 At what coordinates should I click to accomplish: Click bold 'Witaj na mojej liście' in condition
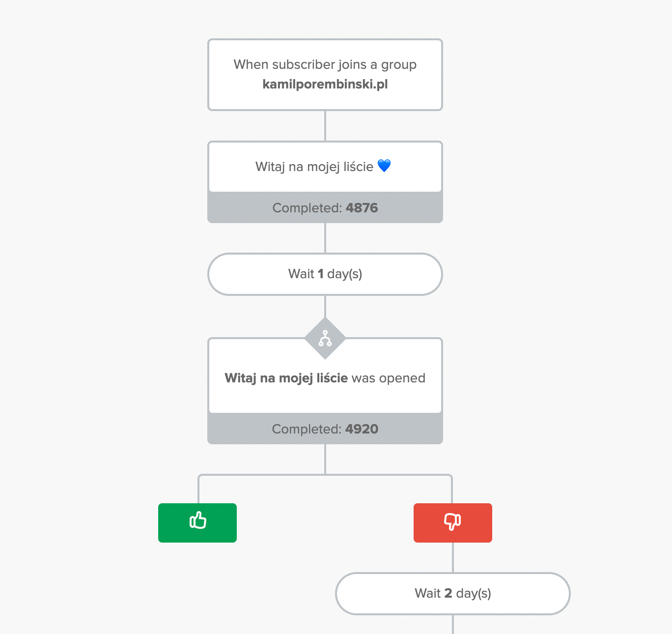pyautogui.click(x=286, y=378)
